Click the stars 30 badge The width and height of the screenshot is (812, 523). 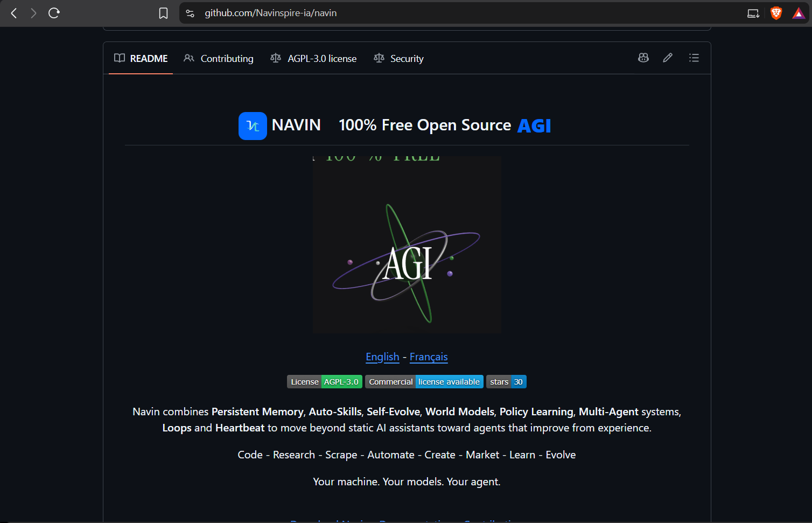coord(506,382)
